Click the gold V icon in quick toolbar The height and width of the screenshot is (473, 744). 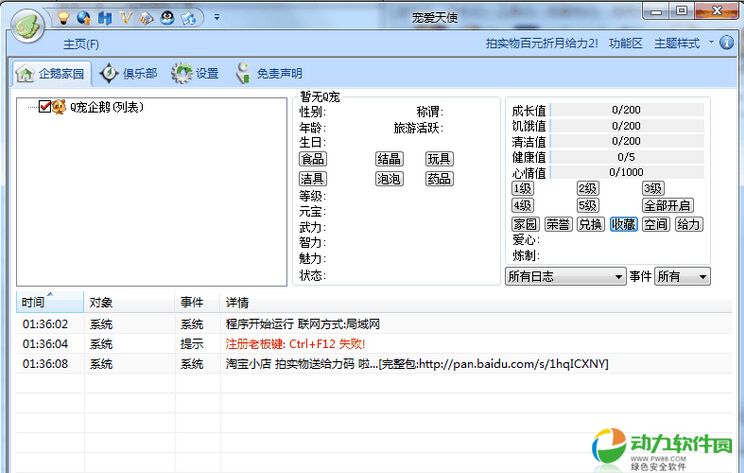[125, 17]
